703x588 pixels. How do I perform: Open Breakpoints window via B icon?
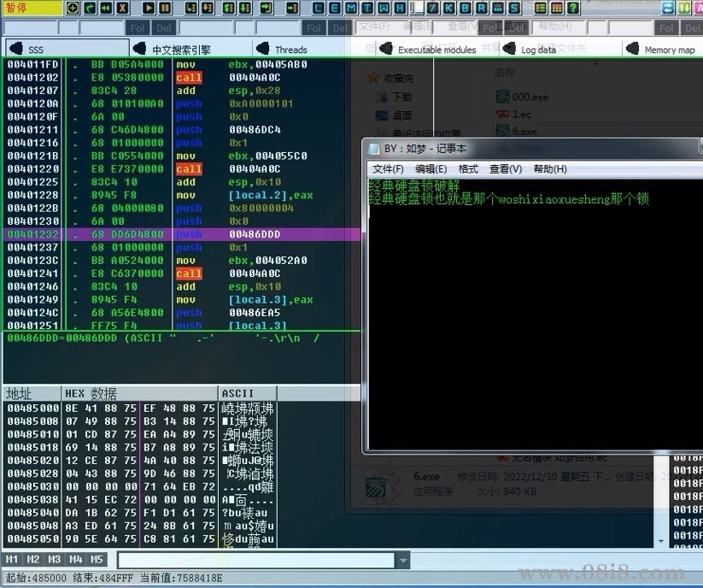coord(466,8)
